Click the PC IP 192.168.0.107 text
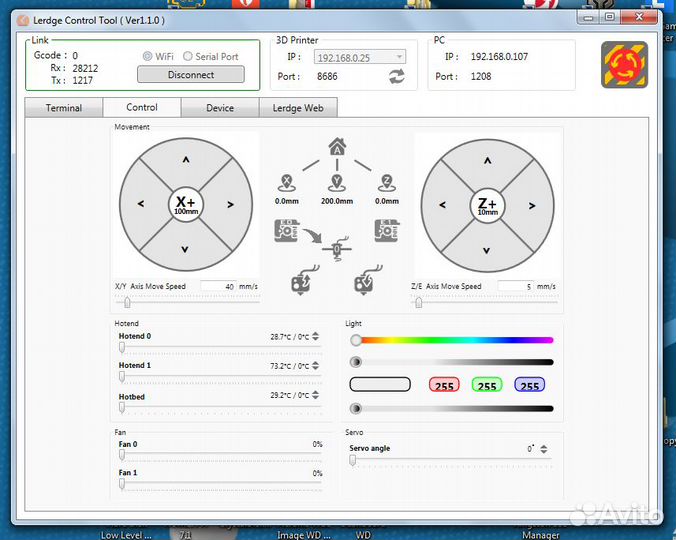The image size is (676, 540). click(499, 56)
